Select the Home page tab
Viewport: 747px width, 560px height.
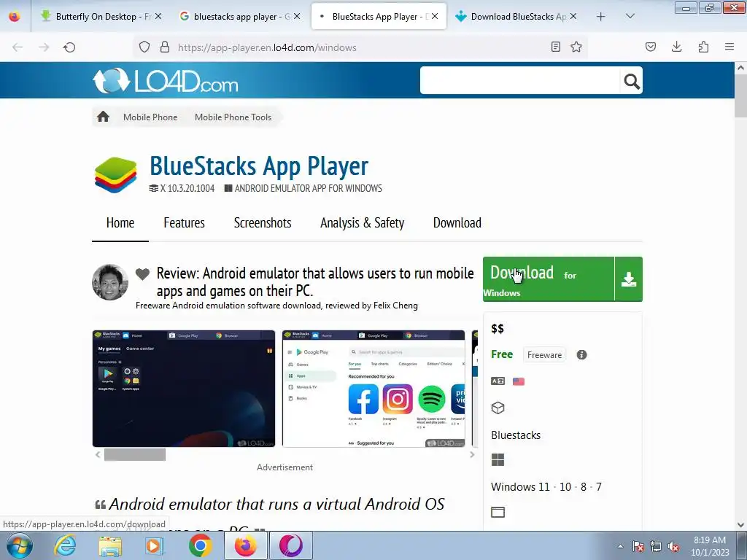coord(120,223)
